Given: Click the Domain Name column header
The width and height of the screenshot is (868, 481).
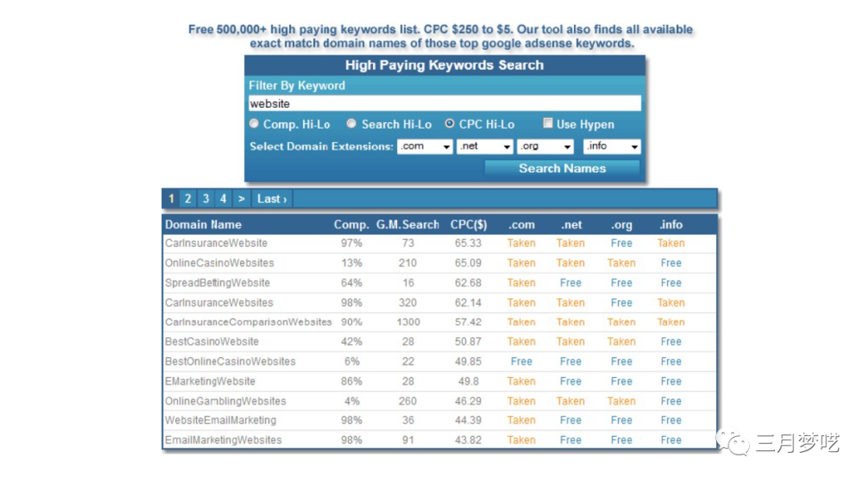Looking at the screenshot, I should click(203, 224).
